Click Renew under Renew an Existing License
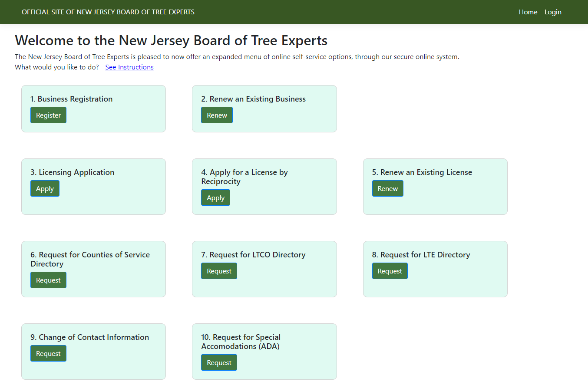 tap(388, 188)
